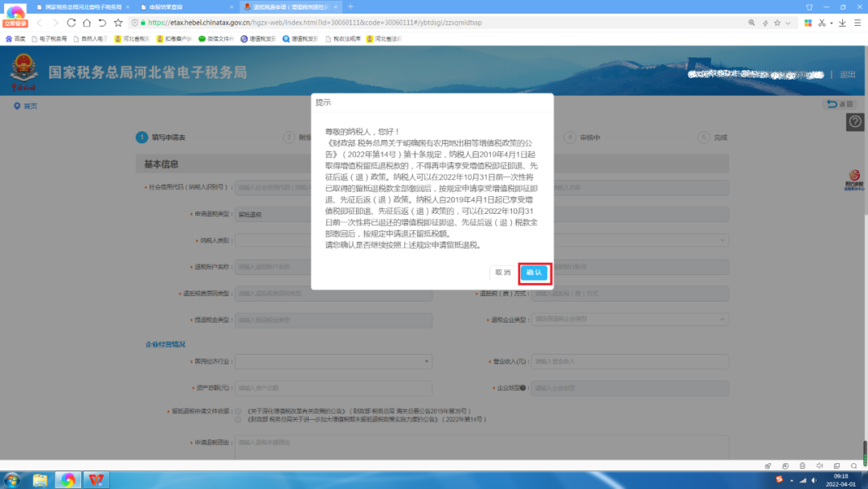Image resolution: width=868 pixels, height=489 pixels.
Task: Open File Explorer from the taskbar
Action: [x=40, y=479]
